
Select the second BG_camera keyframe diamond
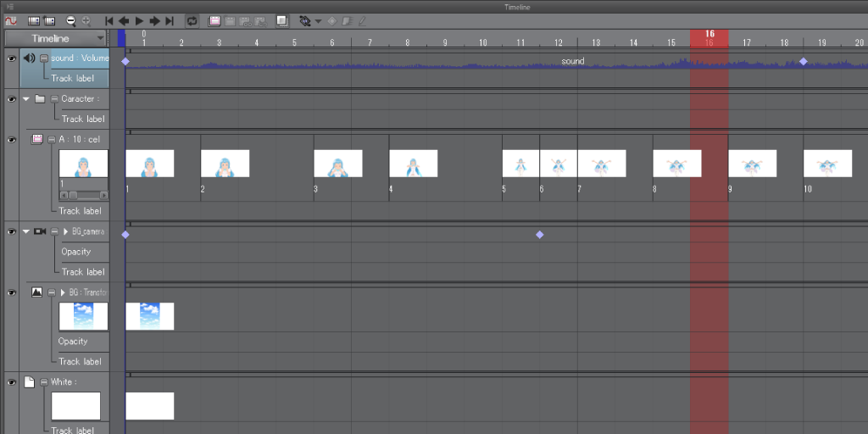coord(539,235)
